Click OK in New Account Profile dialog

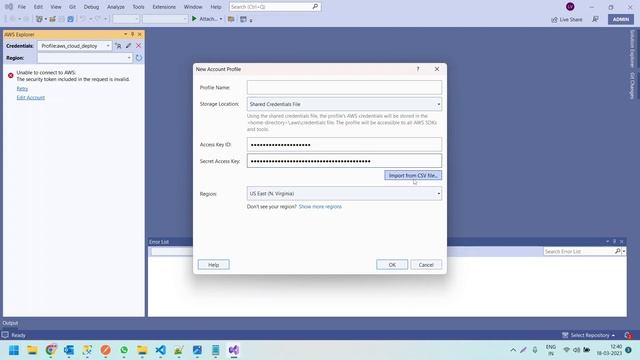392,265
